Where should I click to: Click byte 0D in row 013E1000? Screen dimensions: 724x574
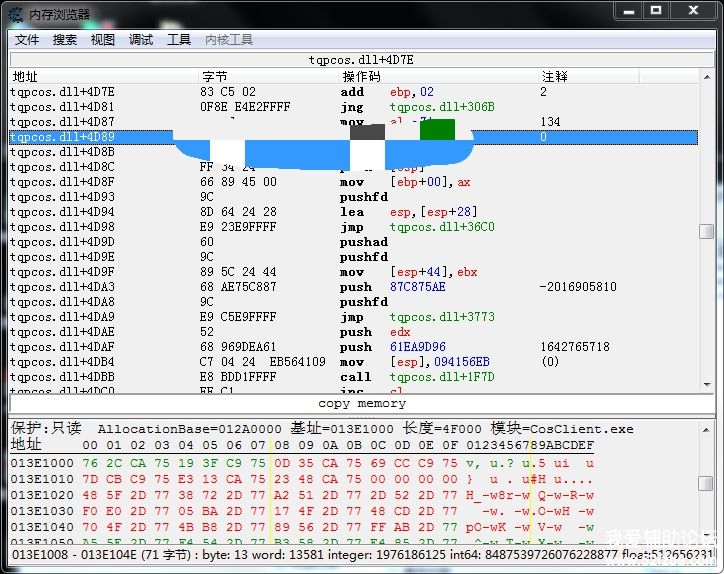point(282,463)
